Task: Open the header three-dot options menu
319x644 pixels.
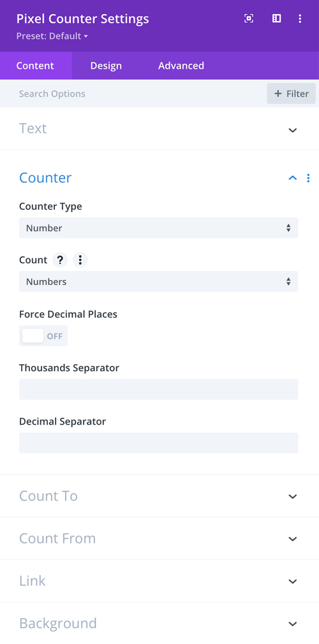Action: pyautogui.click(x=300, y=18)
